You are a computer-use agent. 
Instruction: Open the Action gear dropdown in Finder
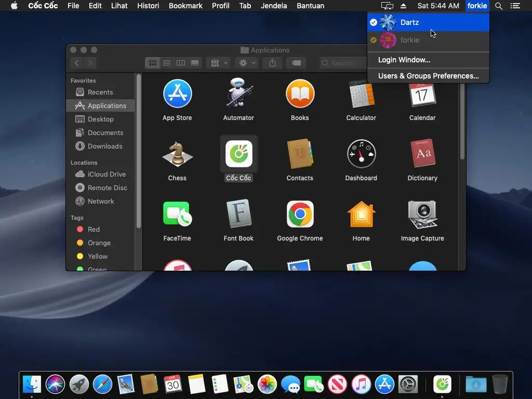click(247, 63)
